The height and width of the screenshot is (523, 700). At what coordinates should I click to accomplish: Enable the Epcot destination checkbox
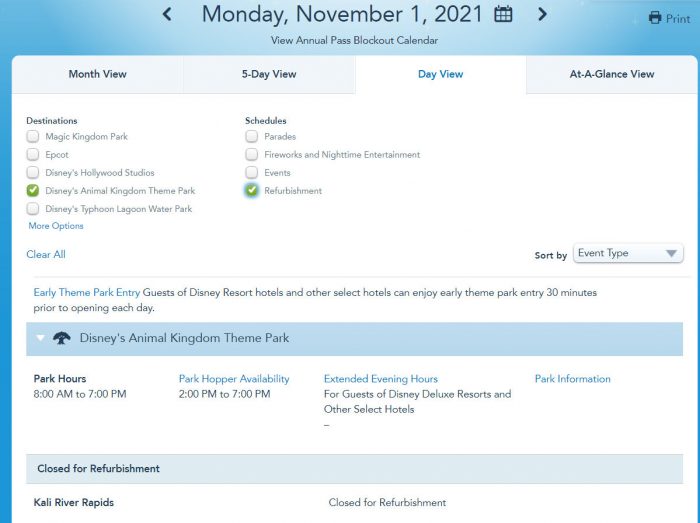[x=33, y=155]
